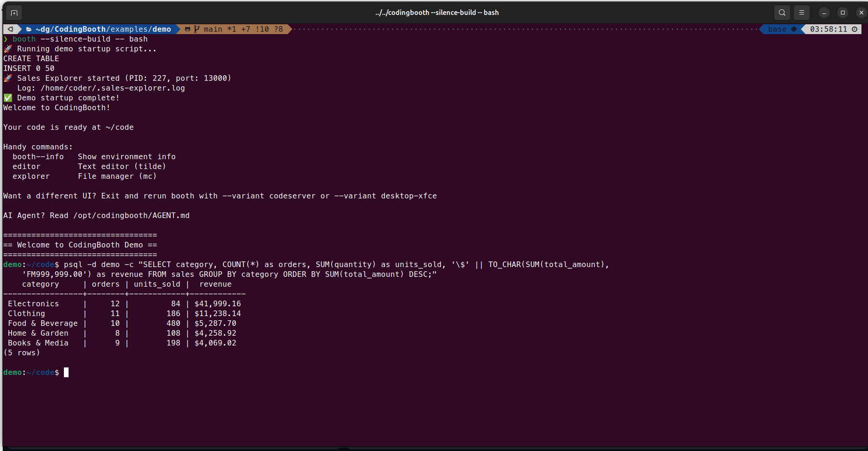Click the explorer command entry

click(x=31, y=176)
